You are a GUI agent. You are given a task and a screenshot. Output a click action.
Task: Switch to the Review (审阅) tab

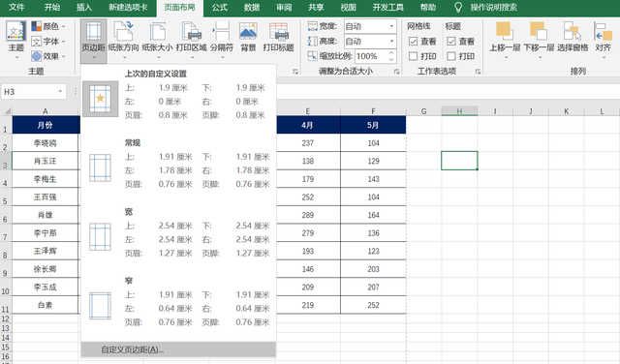point(284,7)
